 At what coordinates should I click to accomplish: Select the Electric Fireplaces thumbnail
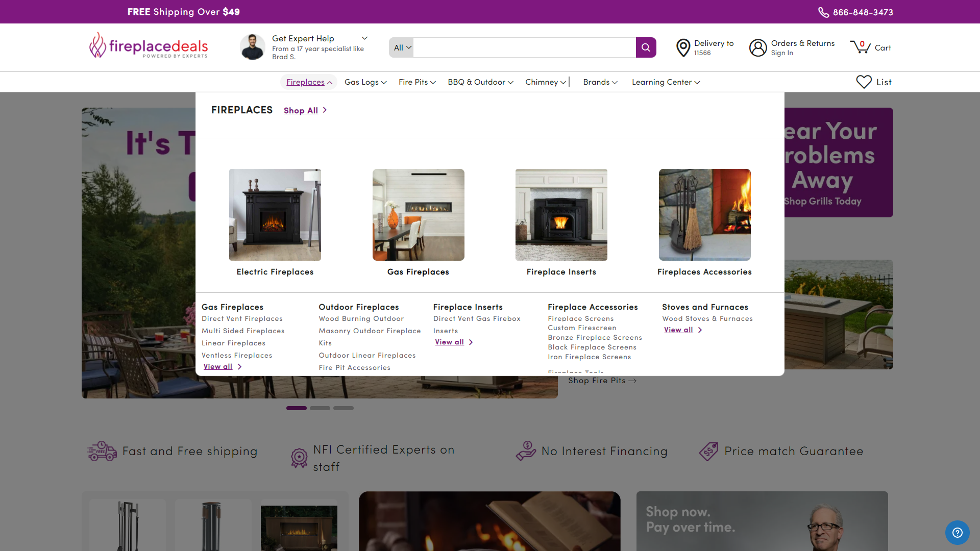click(x=275, y=215)
